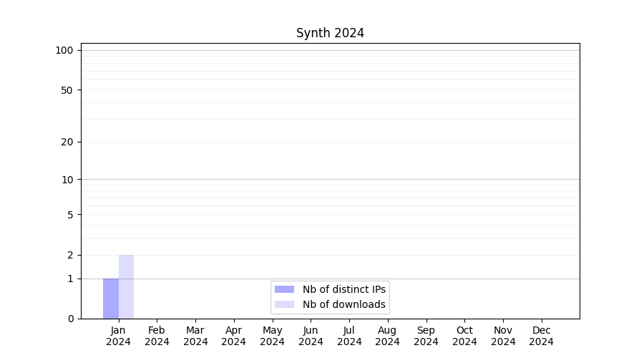Click the 20 tick label on the y-axis

click(x=67, y=142)
